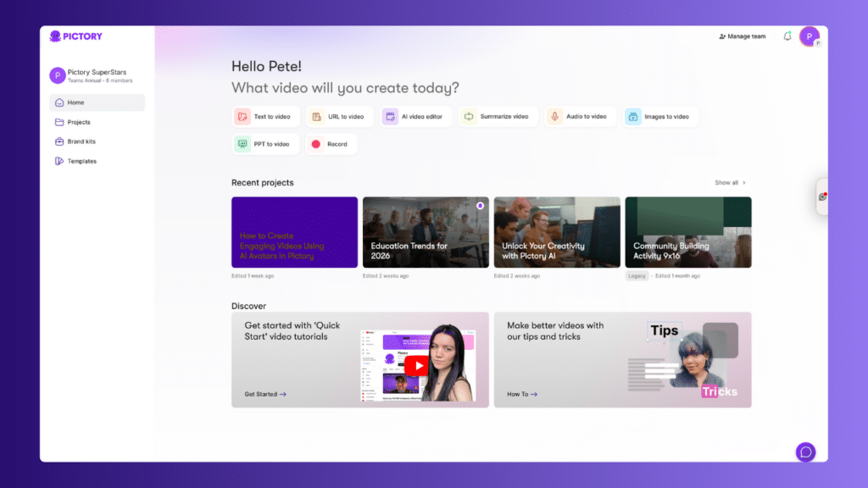868x488 pixels.
Task: Open the Education Trends for 2026 project
Action: (x=426, y=232)
